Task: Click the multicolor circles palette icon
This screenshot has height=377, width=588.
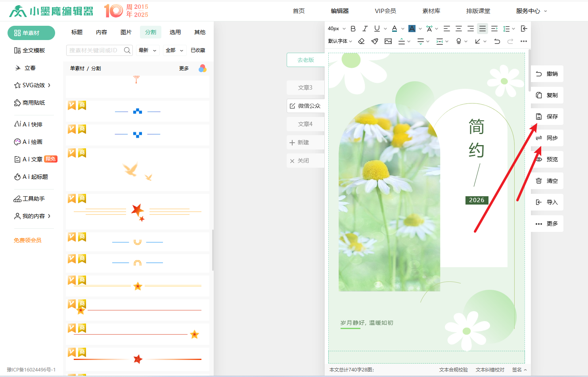Action: point(203,68)
